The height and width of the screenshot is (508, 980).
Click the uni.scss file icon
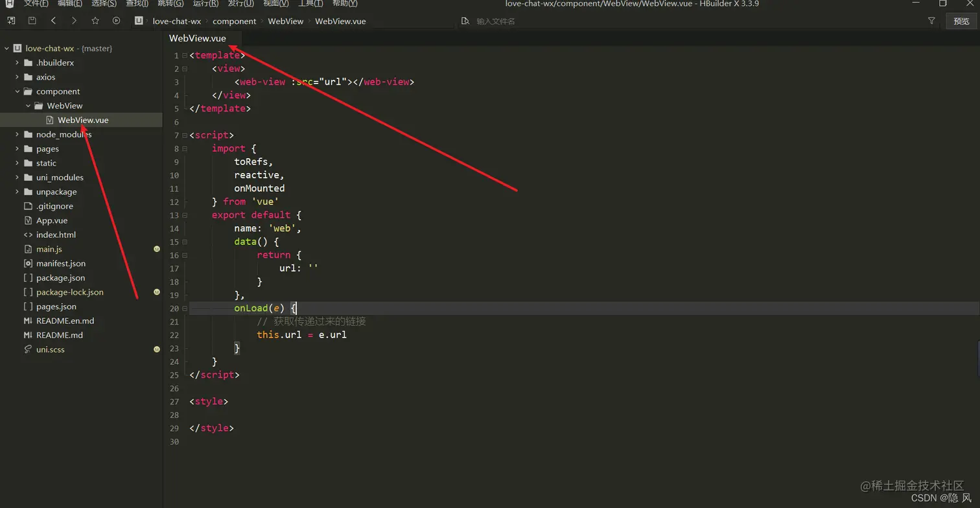(28, 349)
